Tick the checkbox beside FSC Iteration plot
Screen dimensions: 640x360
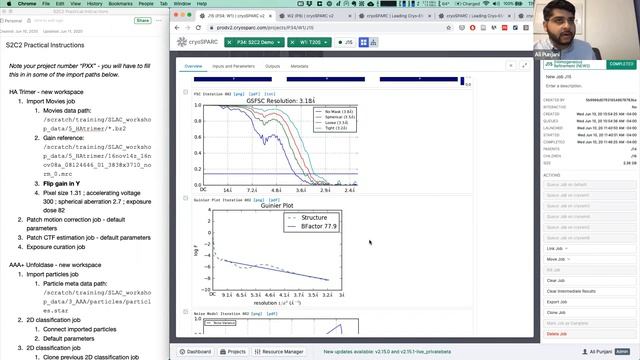185,92
